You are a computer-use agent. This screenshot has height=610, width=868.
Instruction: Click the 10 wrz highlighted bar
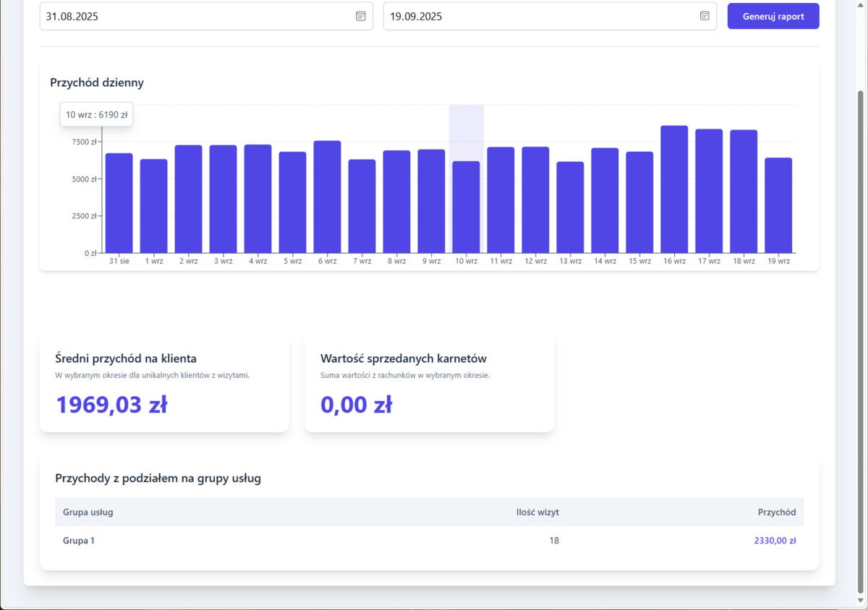coord(466,207)
